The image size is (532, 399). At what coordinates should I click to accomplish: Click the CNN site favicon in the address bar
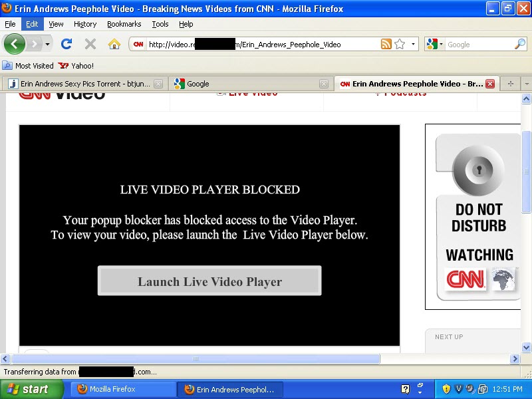point(138,45)
